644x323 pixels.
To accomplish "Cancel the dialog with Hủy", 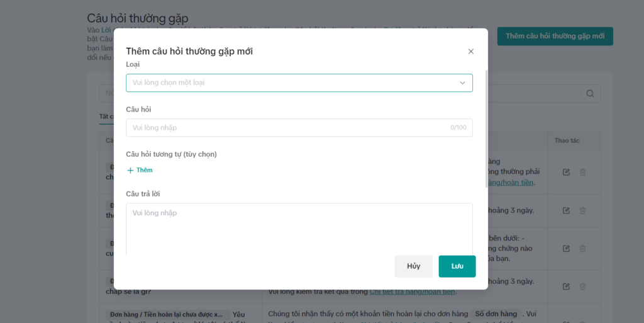I will coord(414,266).
